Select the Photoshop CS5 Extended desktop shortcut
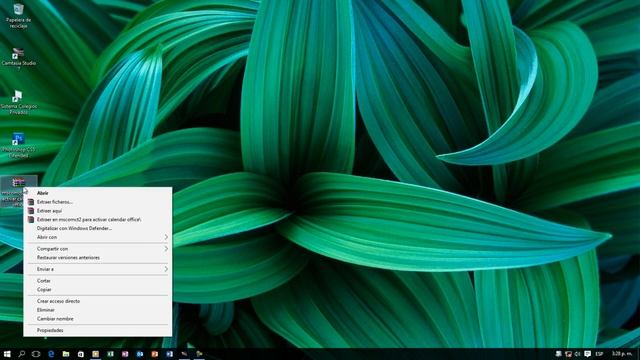 18,146
